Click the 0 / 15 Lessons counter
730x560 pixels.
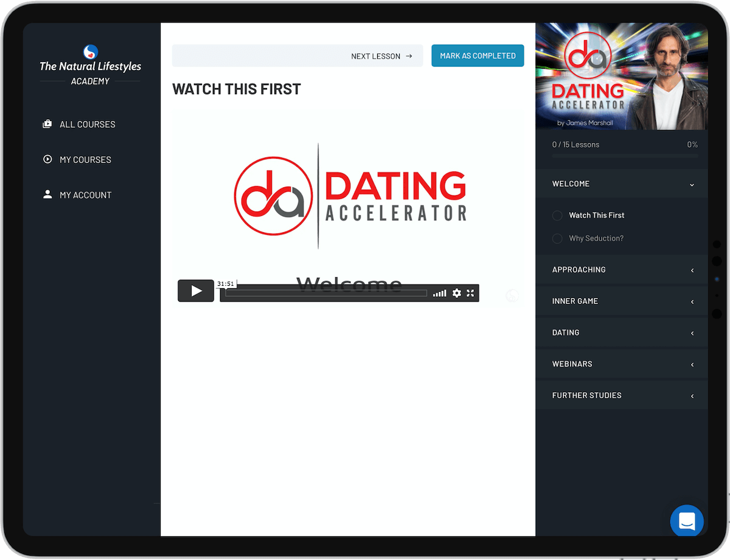pos(575,145)
